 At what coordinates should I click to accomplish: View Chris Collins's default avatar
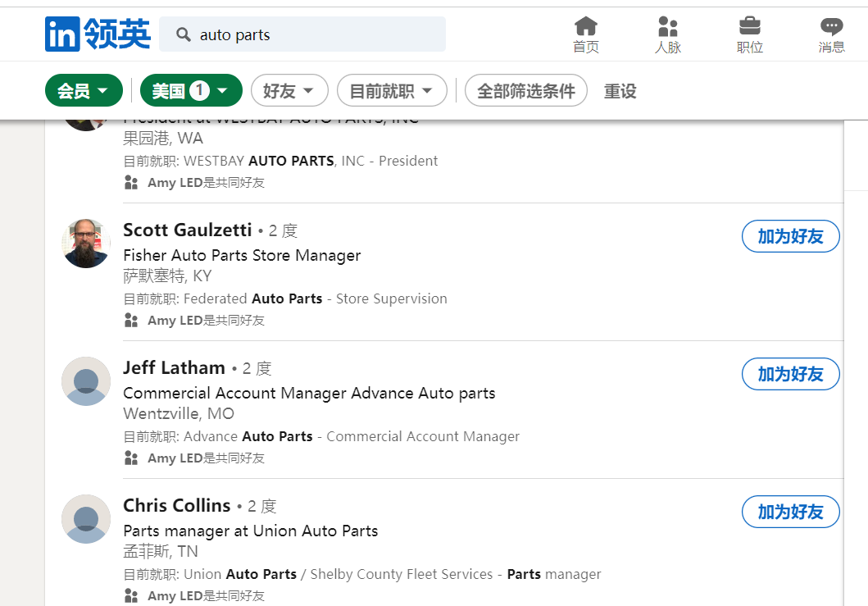86,519
